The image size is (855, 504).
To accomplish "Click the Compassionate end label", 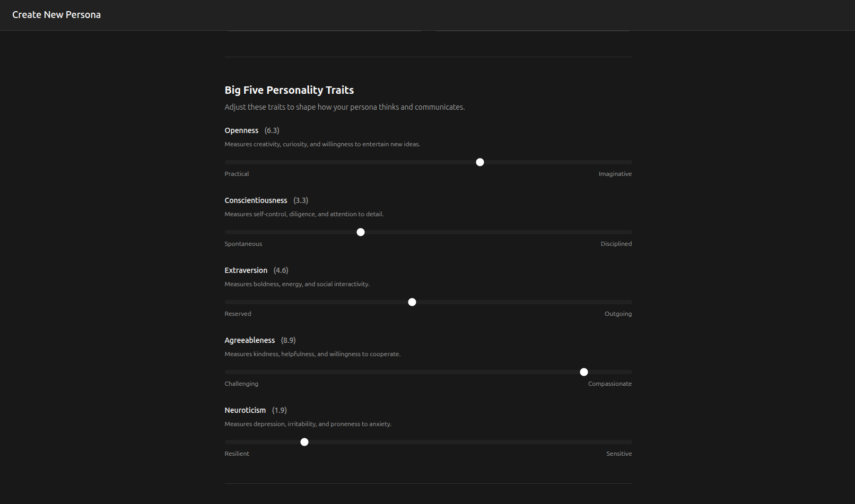I will pyautogui.click(x=609, y=383).
